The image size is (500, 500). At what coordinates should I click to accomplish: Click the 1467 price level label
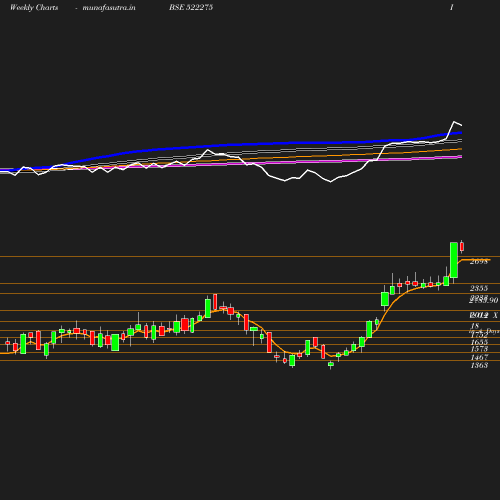479,357
